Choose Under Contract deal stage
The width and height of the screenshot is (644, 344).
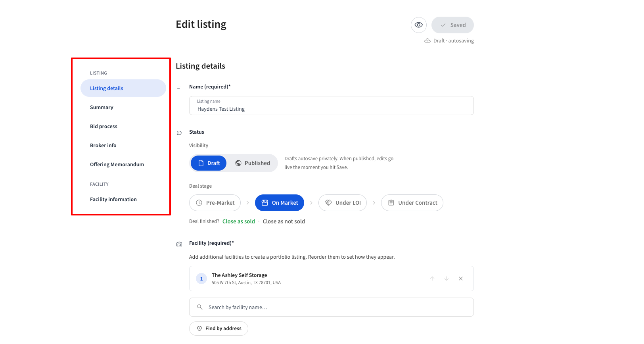[412, 203]
